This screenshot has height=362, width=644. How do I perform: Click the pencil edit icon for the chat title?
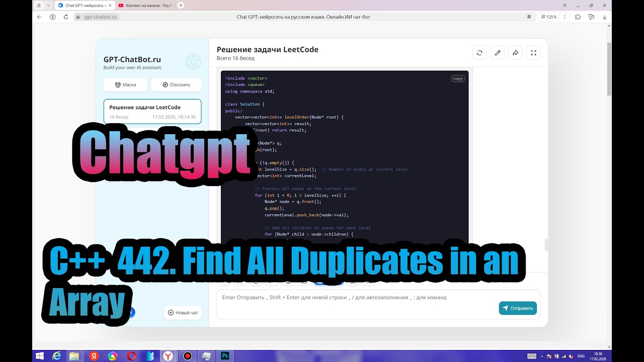[x=498, y=52]
